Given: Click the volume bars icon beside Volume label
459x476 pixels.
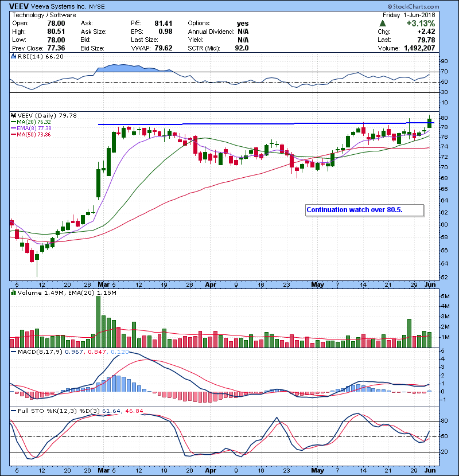Looking at the screenshot, I should pos(13,292).
